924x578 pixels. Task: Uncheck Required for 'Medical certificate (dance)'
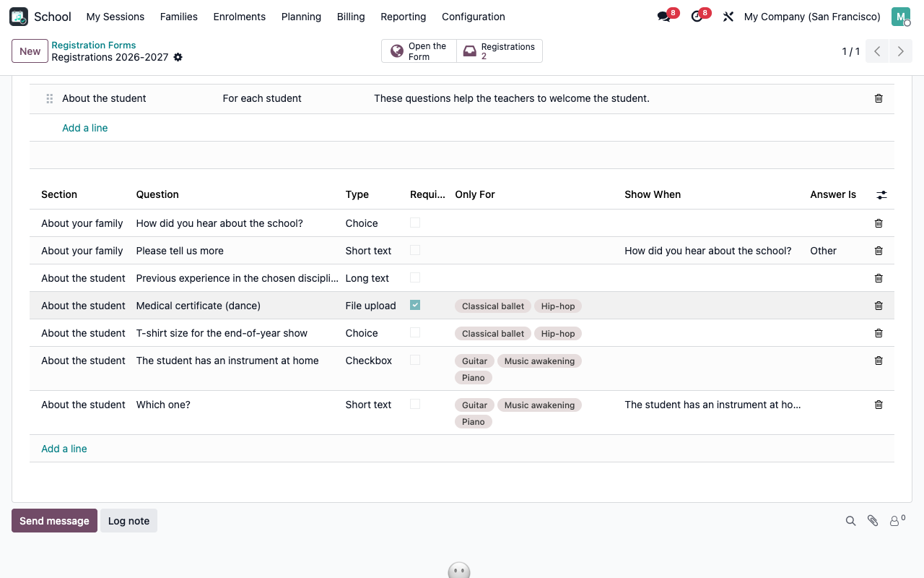(x=415, y=305)
